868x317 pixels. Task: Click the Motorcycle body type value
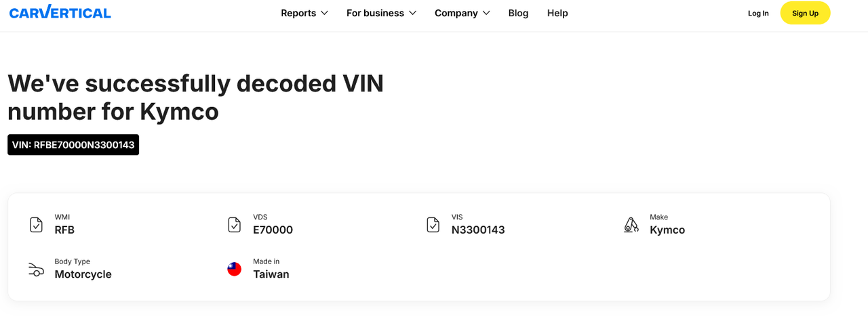(x=83, y=274)
